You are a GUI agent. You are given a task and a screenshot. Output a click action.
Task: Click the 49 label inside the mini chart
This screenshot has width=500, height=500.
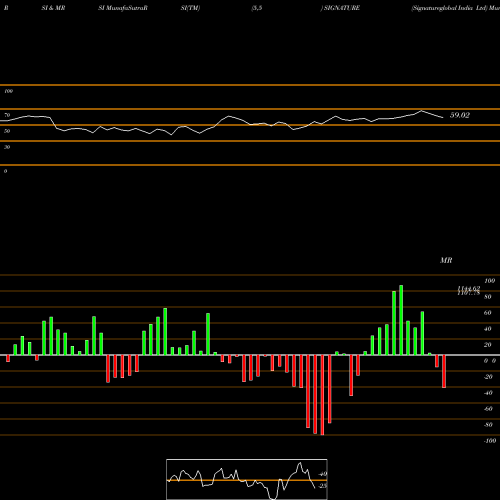coord(323,474)
